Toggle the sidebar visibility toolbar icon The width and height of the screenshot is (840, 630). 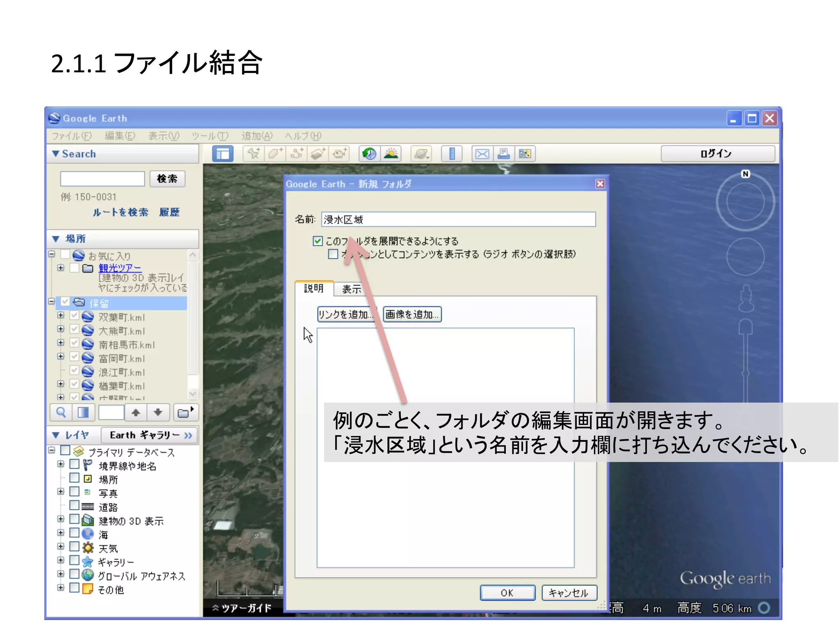click(x=223, y=154)
